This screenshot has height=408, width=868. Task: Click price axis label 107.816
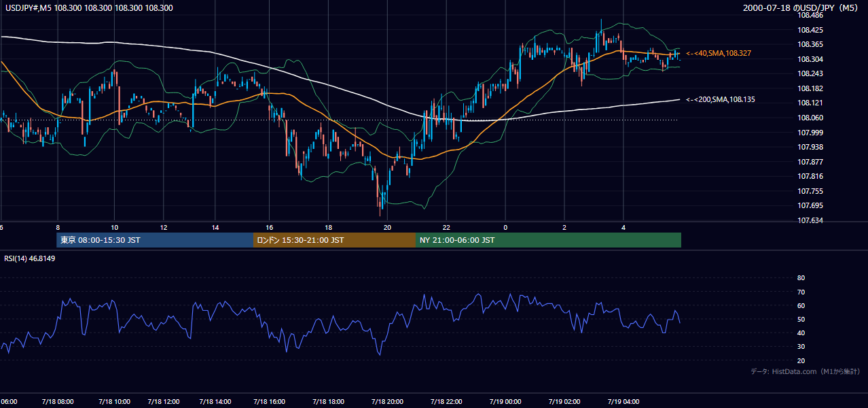tap(810, 176)
